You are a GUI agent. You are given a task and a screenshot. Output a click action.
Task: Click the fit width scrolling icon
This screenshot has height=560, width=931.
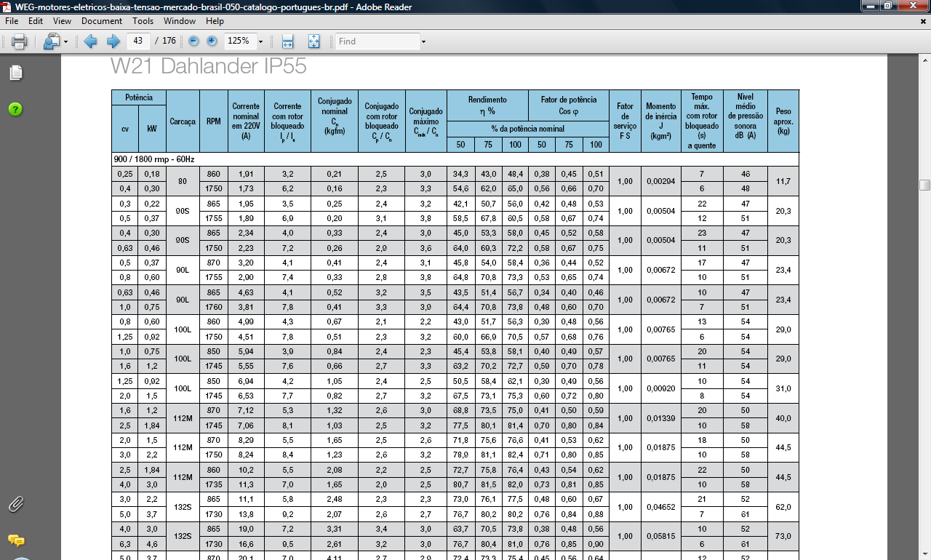coord(287,41)
